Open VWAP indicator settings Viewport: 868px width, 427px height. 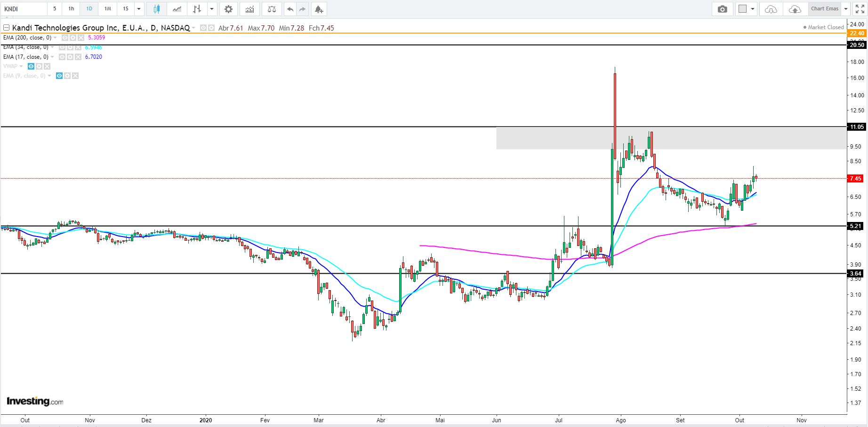pyautogui.click(x=39, y=66)
